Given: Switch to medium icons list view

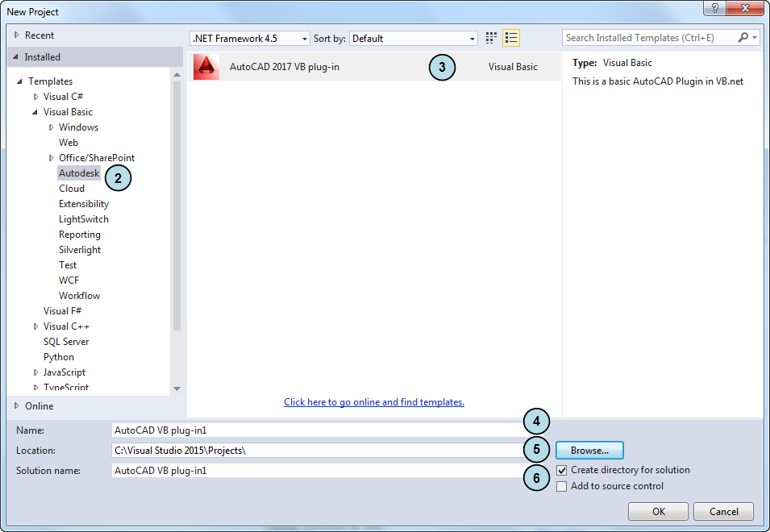Looking at the screenshot, I should pos(511,38).
